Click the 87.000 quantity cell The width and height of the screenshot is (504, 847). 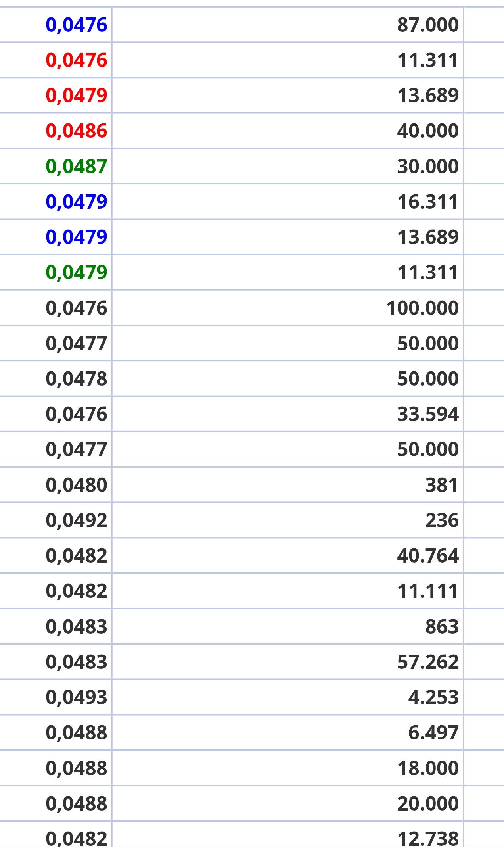click(287, 25)
